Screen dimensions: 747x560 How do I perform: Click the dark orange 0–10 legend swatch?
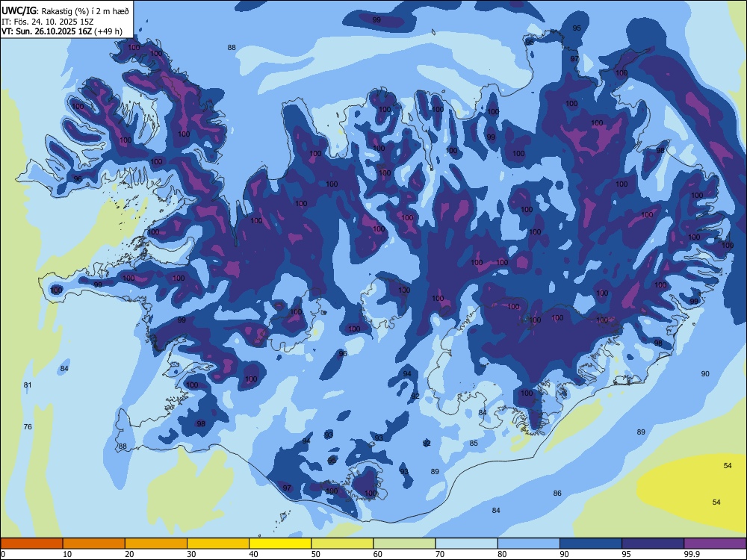[31, 544]
